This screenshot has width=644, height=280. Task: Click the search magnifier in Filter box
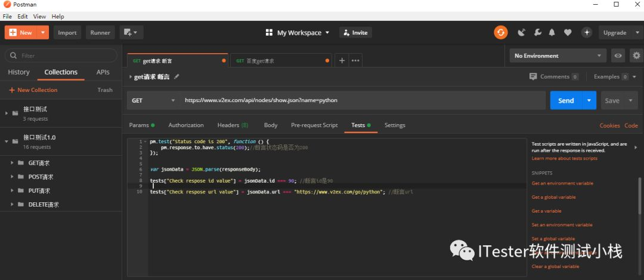[14, 56]
